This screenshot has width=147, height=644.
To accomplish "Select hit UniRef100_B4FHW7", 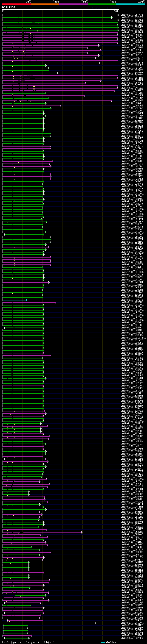I will tap(132, 73).
